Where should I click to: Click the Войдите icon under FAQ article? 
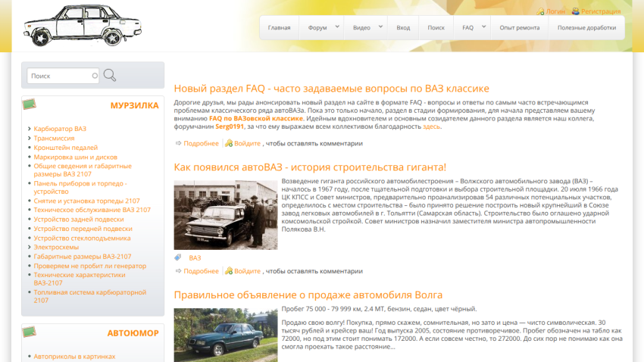pos(229,143)
